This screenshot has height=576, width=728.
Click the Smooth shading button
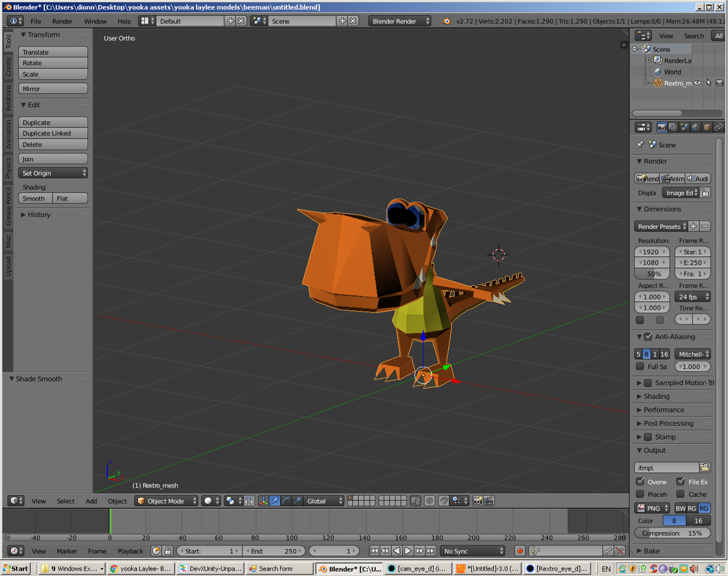click(35, 198)
